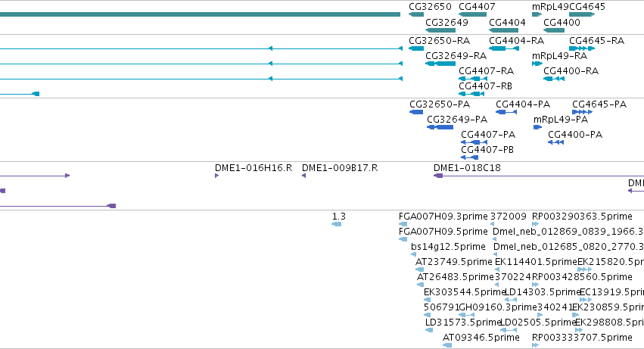The image size is (644, 349).
Task: Select the CG4404-PA protein glyph
Action: pyautogui.click(x=506, y=112)
